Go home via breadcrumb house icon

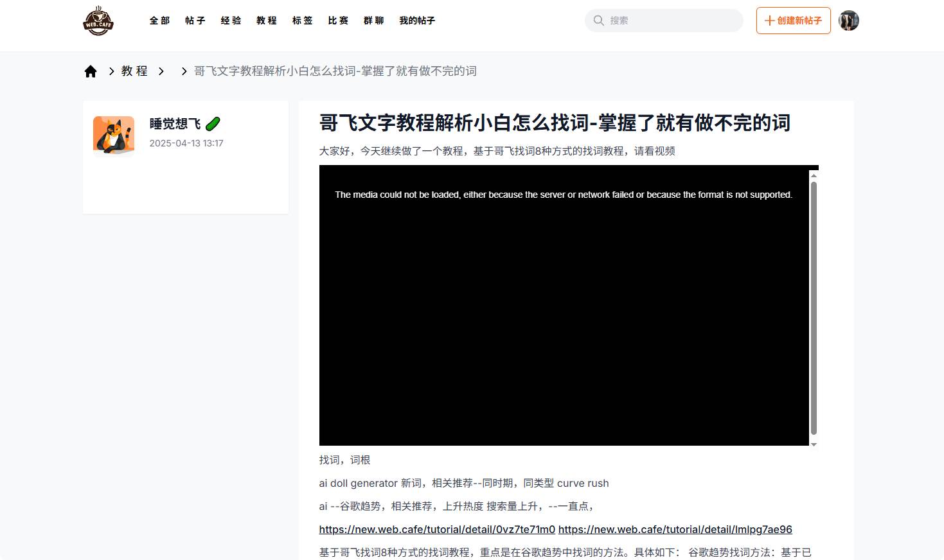coord(91,71)
